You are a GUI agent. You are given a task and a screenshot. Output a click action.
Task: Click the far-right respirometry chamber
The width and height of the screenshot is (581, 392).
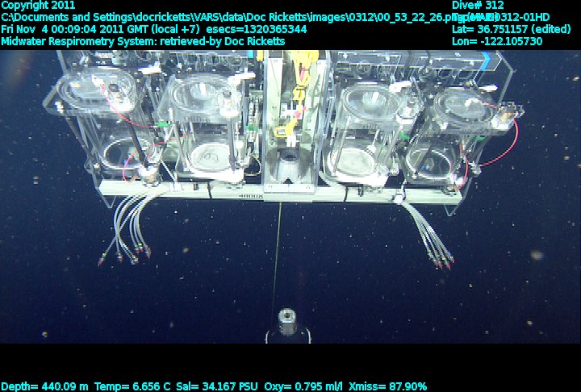456,129
